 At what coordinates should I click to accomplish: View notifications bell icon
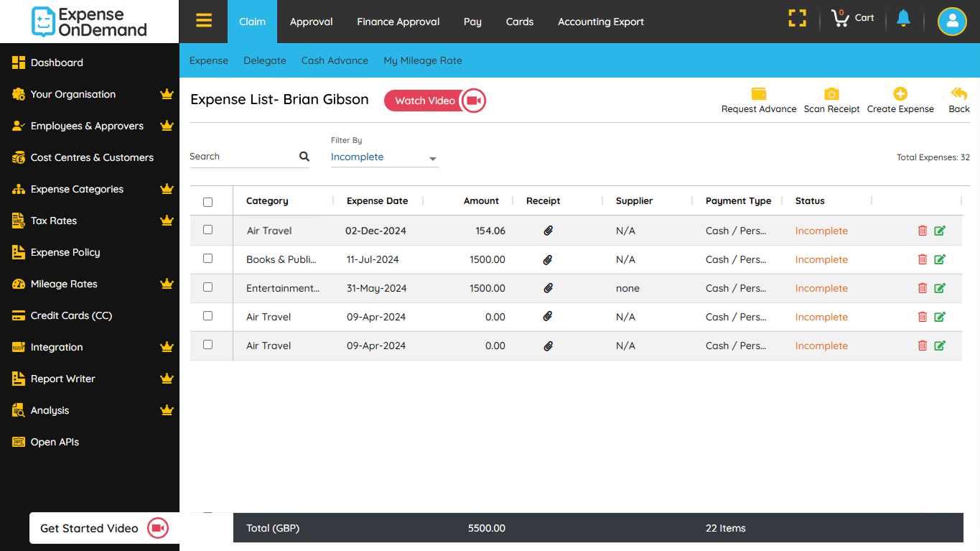pyautogui.click(x=903, y=19)
